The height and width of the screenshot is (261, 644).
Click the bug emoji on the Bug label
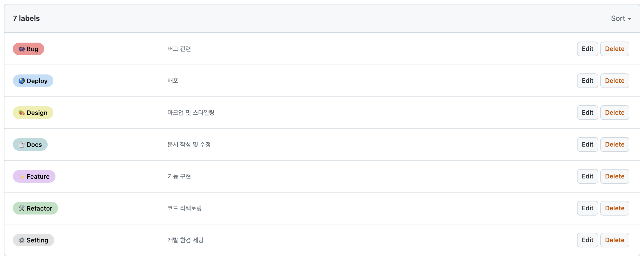[x=21, y=49]
